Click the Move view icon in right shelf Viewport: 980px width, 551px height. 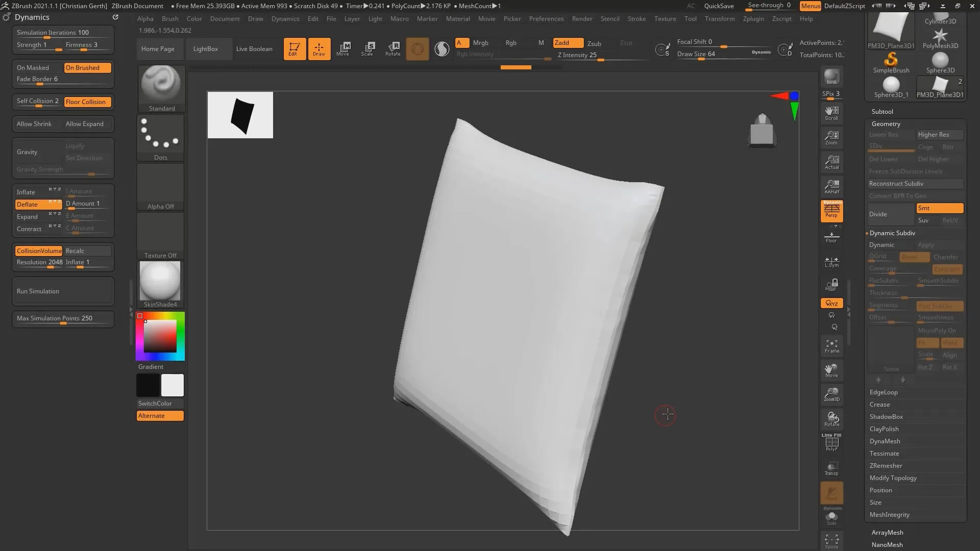[831, 371]
